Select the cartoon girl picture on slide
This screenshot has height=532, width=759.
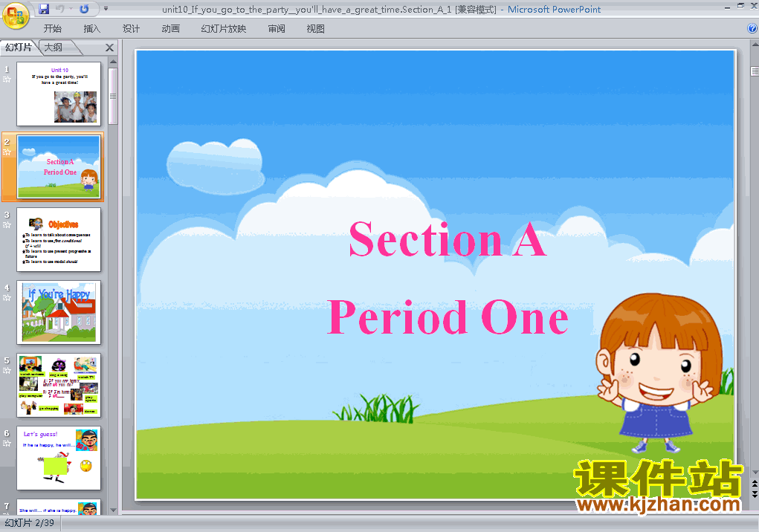coord(659,373)
